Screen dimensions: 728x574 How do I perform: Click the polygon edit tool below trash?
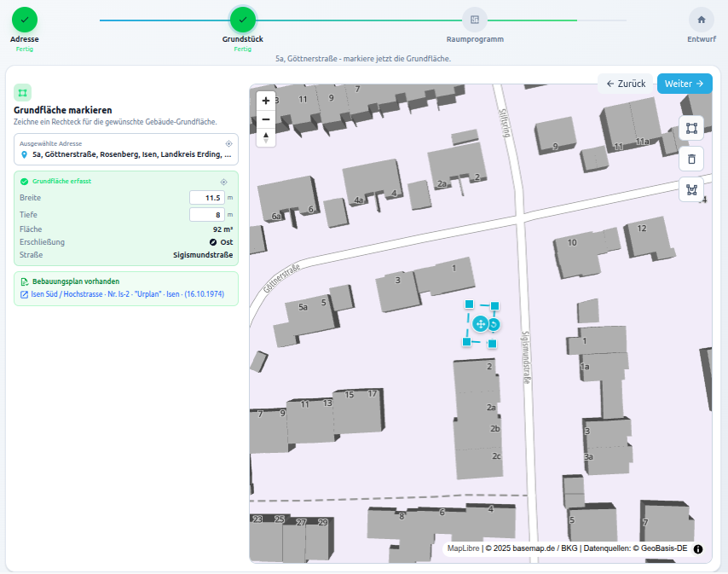coord(691,189)
